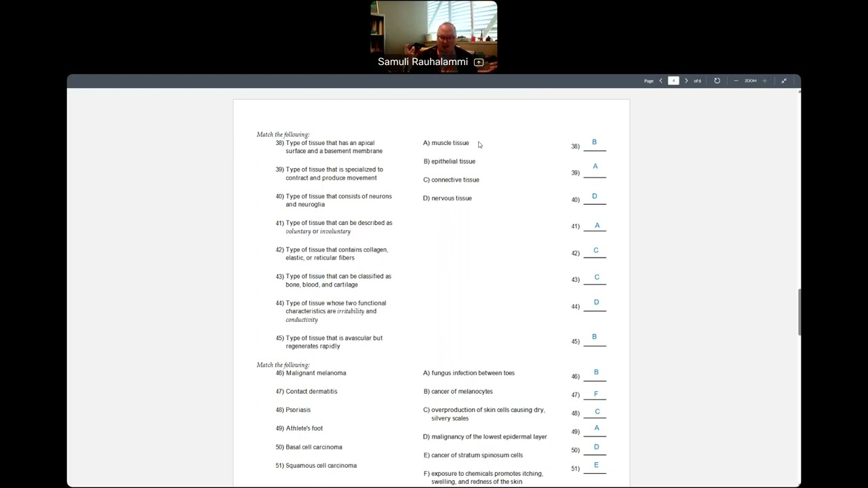Click the Samuli Rauhalammi video thumbnail
The height and width of the screenshot is (488, 868).
tap(434, 37)
